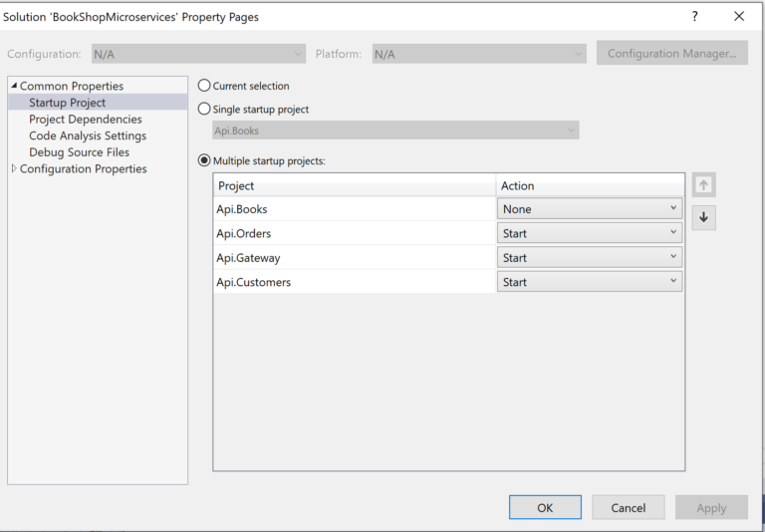Click the Action column header
Viewport: 765px width, 532px height.
click(590, 185)
